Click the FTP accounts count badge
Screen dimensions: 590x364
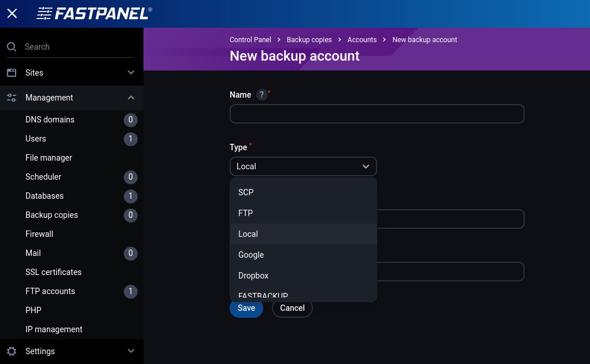pos(131,291)
